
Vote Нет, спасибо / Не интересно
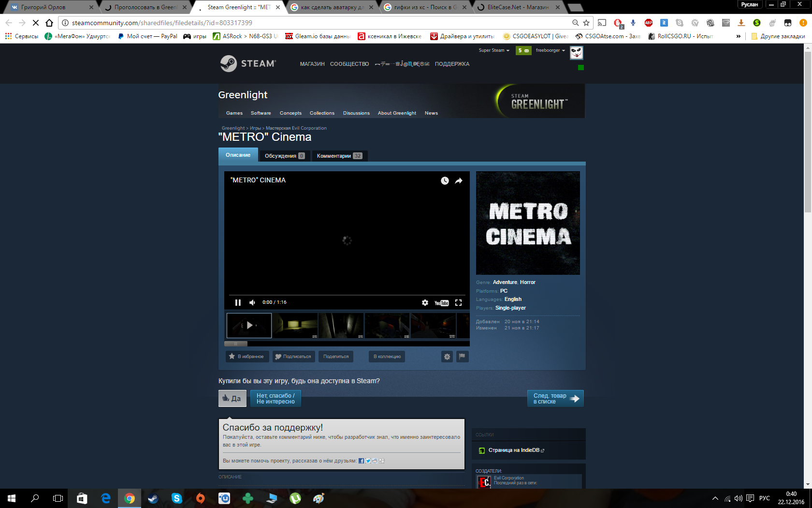[x=275, y=398]
